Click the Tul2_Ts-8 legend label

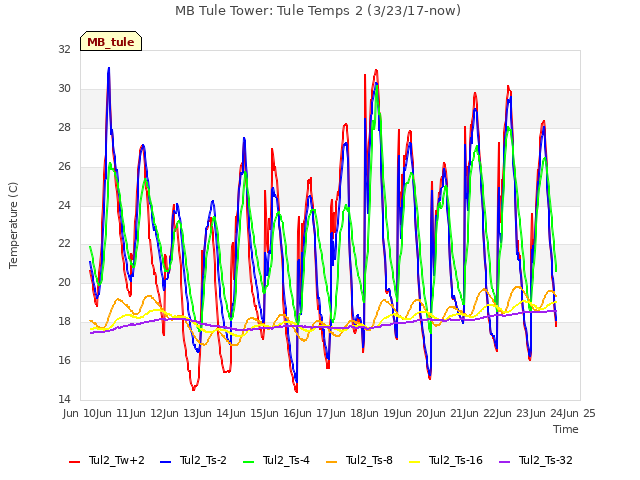[369, 460]
